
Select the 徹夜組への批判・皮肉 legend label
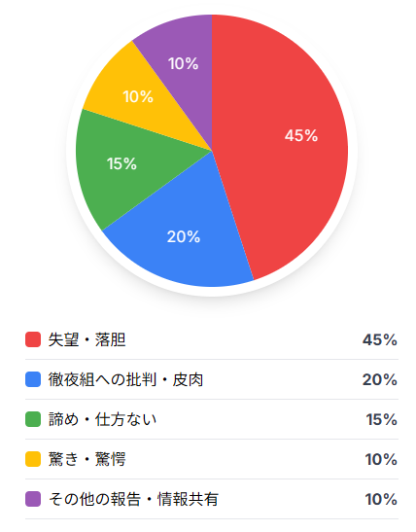click(125, 379)
